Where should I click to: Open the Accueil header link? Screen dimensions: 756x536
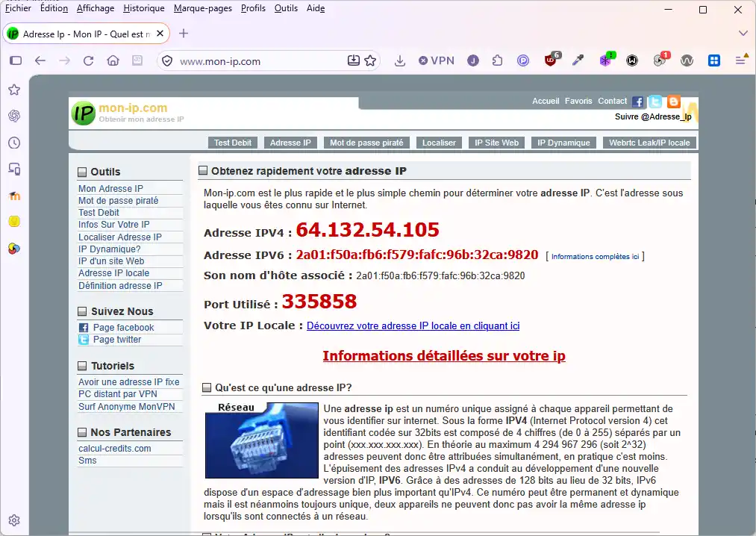(546, 101)
